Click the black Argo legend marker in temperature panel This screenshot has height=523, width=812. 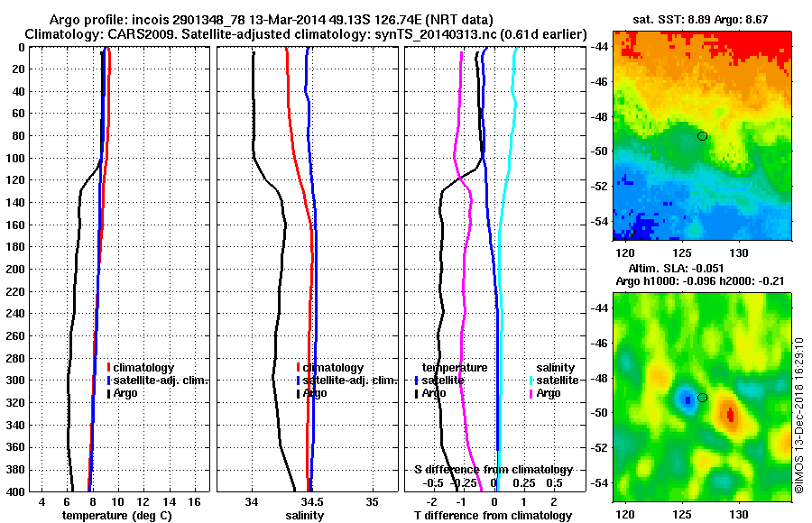point(109,393)
